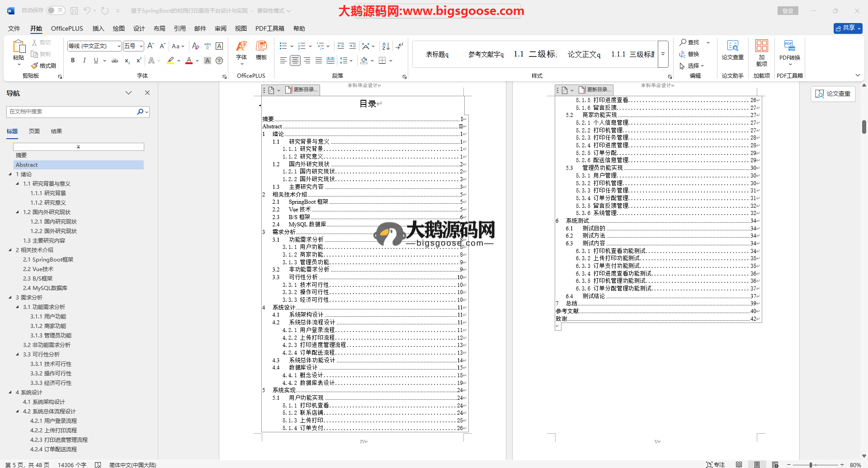Open the 插入 ribbon tab
Image resolution: width=868 pixels, height=468 pixels.
[x=98, y=28]
